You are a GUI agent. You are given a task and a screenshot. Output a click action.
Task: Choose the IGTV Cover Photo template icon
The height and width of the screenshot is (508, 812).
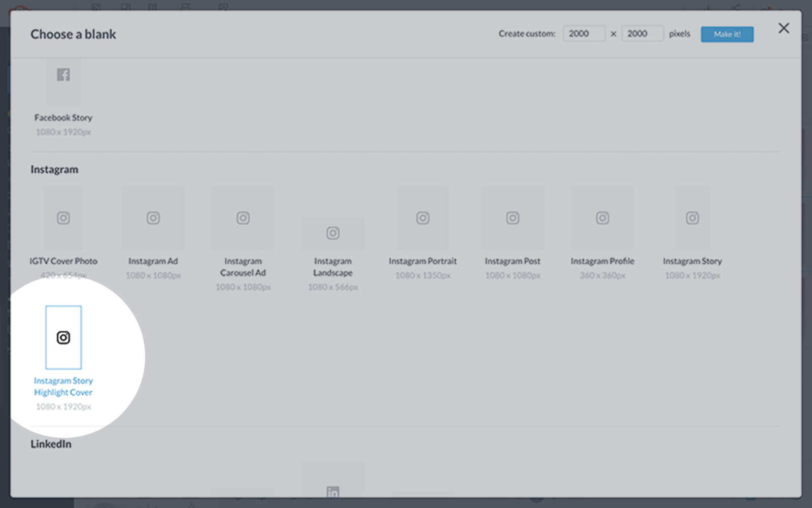pyautogui.click(x=63, y=218)
